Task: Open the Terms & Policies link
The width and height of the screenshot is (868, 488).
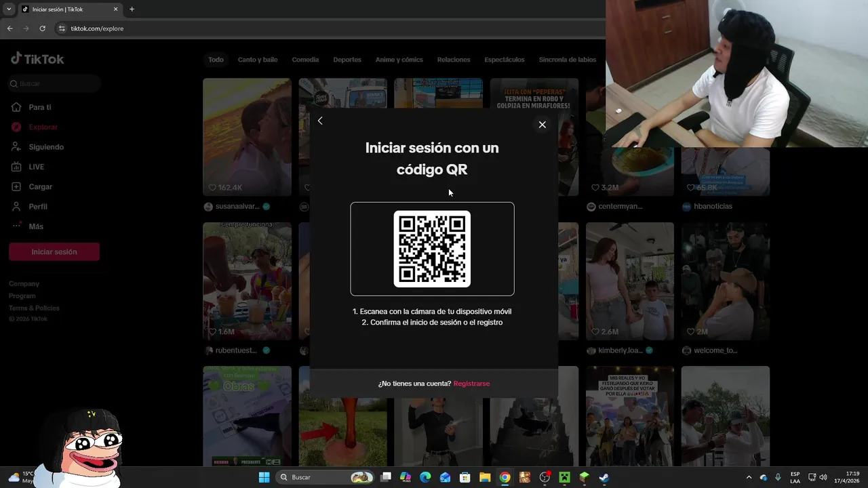Action: (35, 308)
